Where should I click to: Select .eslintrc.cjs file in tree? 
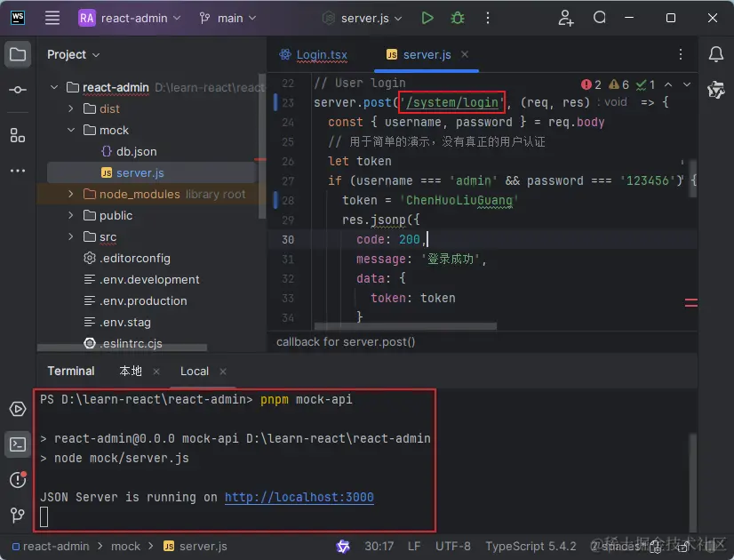click(123, 343)
